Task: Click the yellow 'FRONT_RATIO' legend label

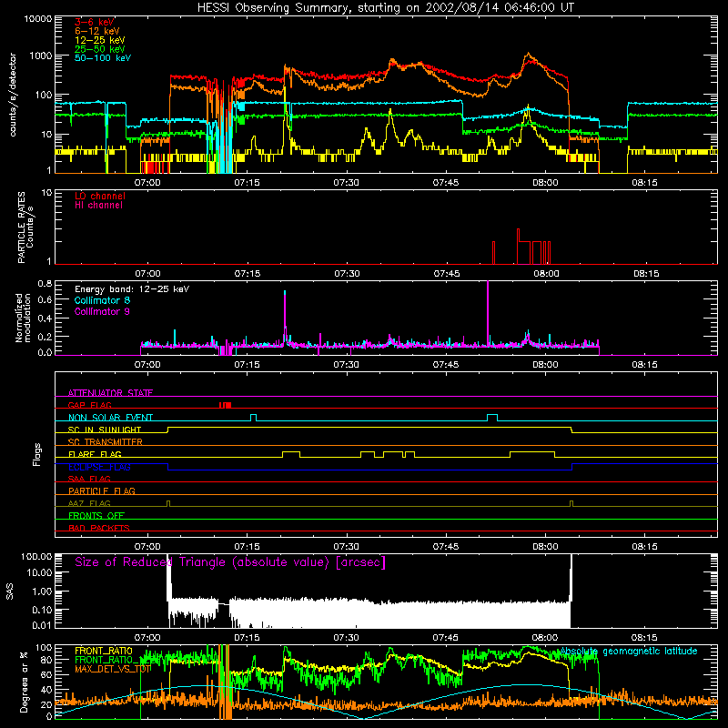Action: (104, 651)
